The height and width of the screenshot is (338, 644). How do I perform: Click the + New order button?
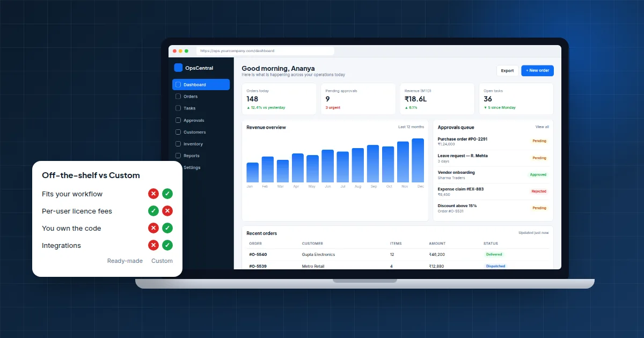coord(537,71)
